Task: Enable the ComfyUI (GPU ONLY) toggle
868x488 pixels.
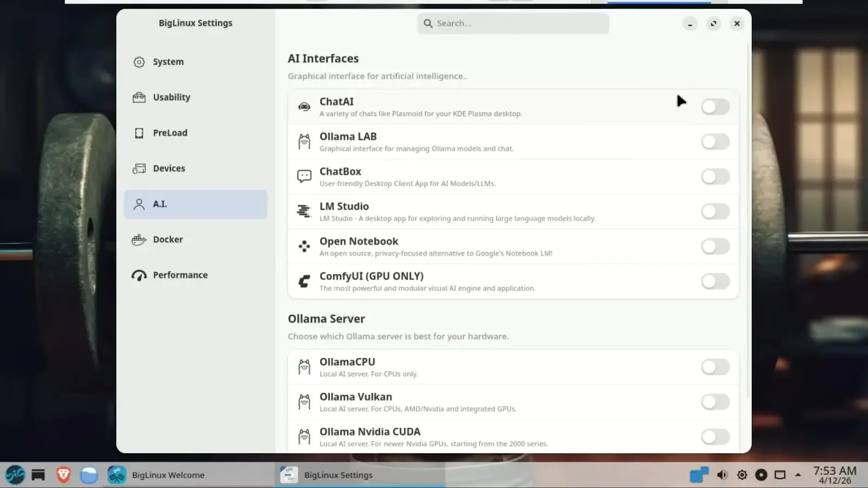Action: [715, 281]
